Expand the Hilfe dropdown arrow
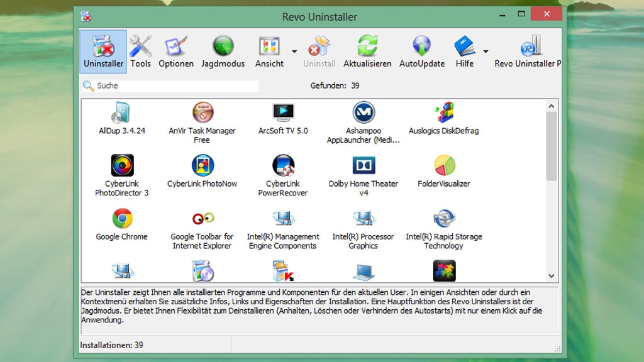The height and width of the screenshot is (362, 644). click(486, 52)
